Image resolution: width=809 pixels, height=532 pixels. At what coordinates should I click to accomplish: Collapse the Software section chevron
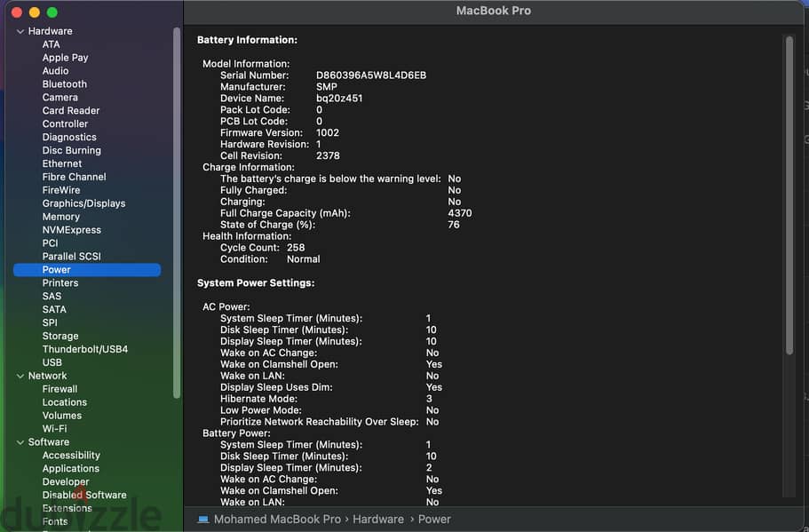20,442
